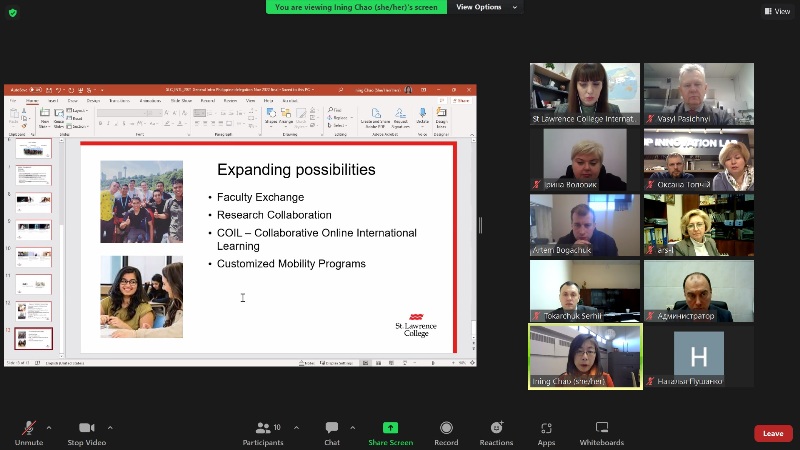800x450 pixels.
Task: Unmute the microphone
Action: (29, 433)
